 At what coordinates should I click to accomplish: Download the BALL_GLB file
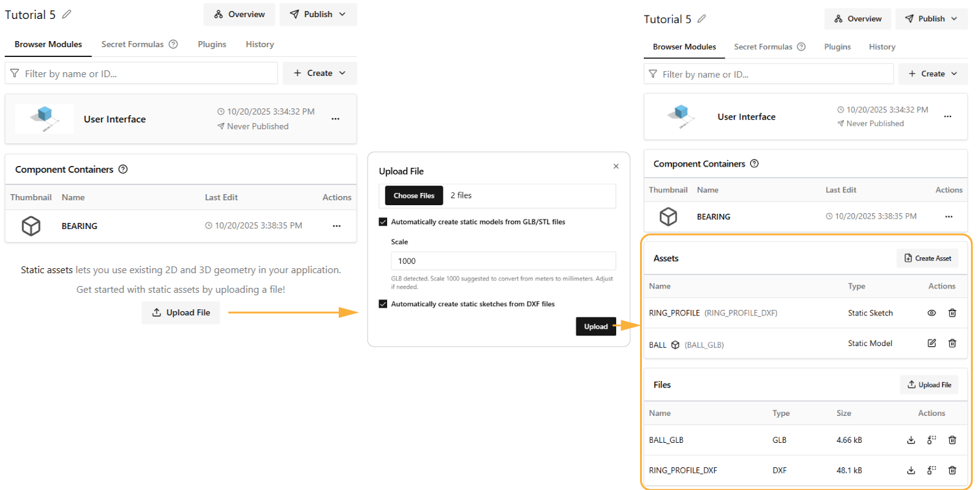click(x=911, y=440)
